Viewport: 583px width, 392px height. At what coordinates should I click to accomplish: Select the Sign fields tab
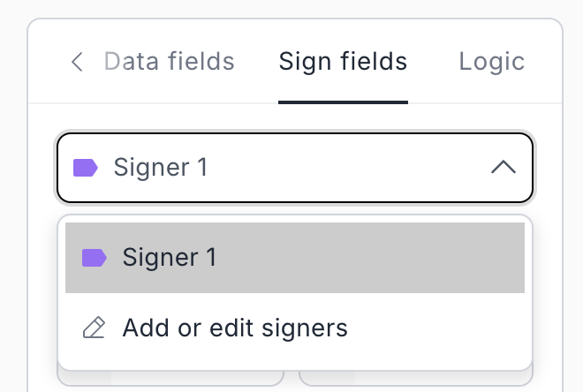[343, 62]
